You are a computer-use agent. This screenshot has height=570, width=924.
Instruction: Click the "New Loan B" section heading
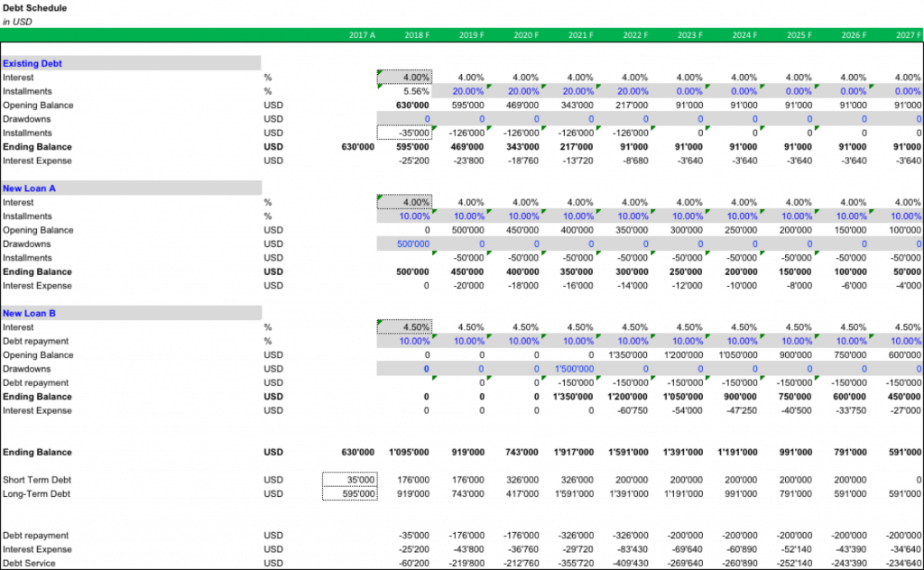point(29,313)
